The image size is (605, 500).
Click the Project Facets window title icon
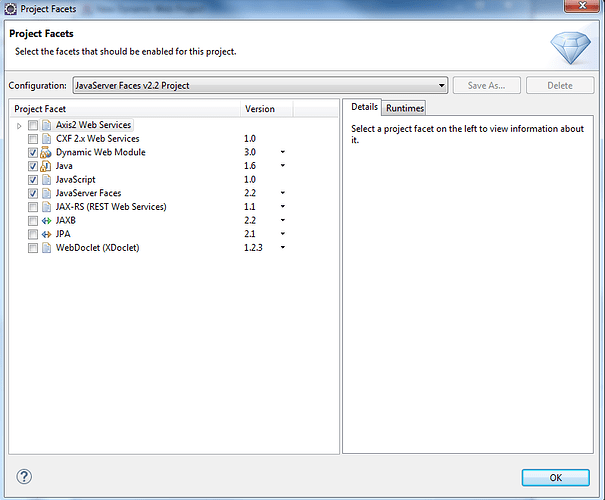pos(10,8)
